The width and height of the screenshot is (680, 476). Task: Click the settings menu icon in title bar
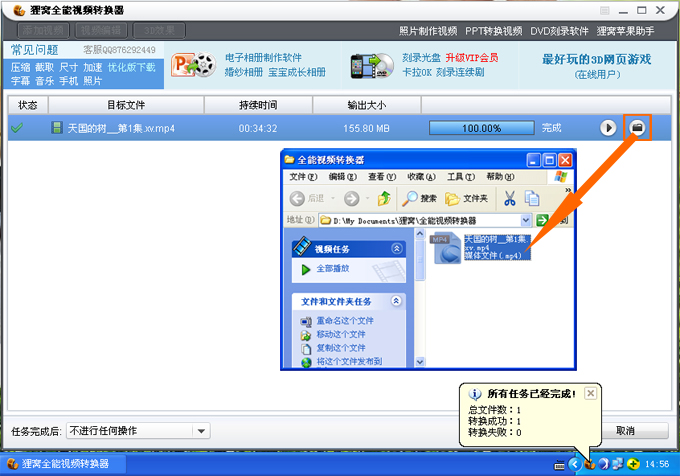click(605, 10)
